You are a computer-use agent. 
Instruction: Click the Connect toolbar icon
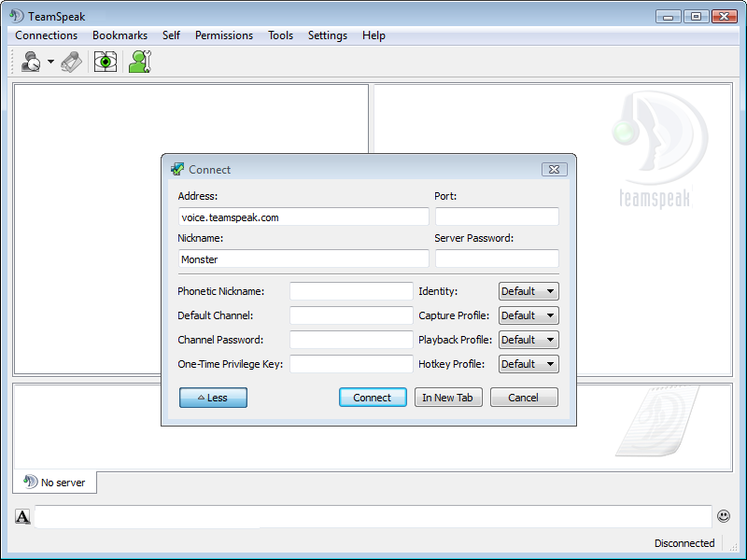click(x=31, y=62)
